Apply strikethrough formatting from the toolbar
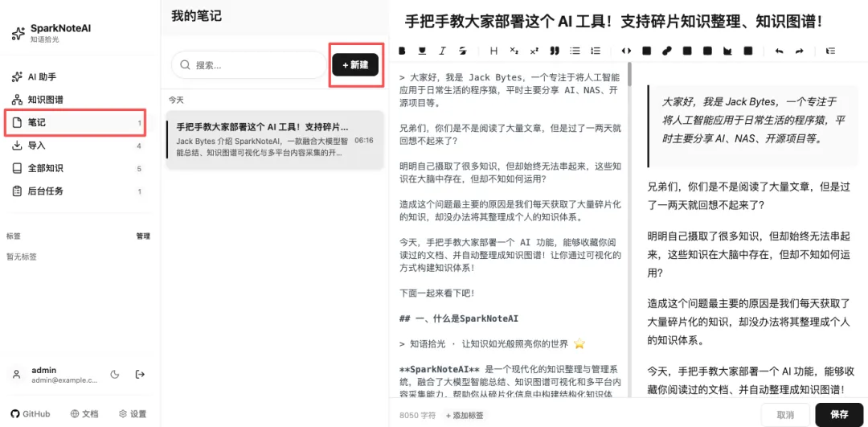The height and width of the screenshot is (427, 868). coord(462,51)
